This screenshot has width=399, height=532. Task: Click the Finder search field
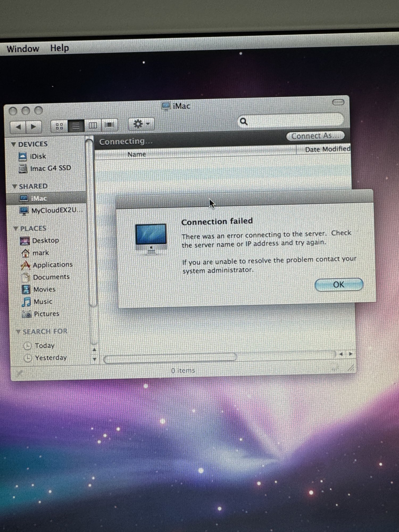tap(291, 121)
